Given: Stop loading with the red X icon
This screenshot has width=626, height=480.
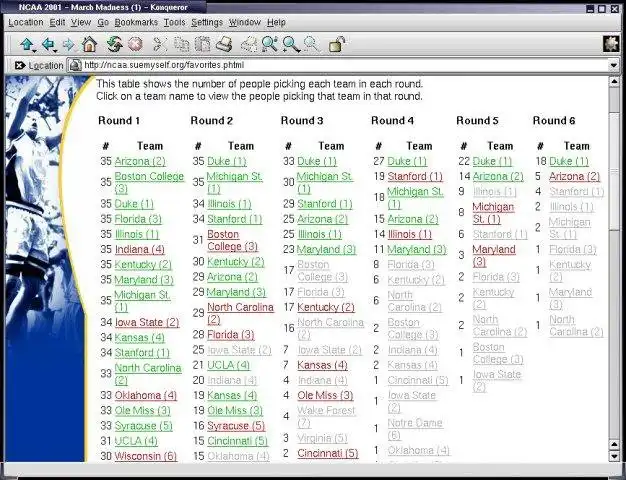Looking at the screenshot, I should pos(135,44).
